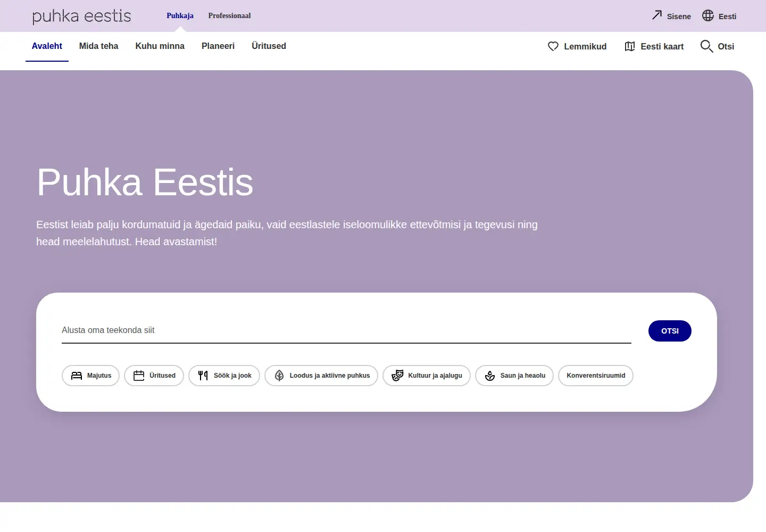Select the Majutus category chip
This screenshot has height=532, width=766.
pos(90,376)
